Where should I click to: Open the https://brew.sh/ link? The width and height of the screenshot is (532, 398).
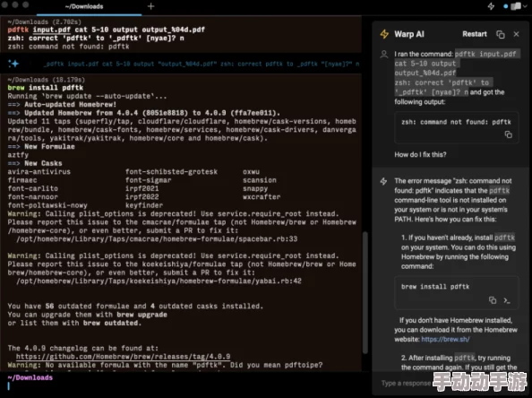click(445, 339)
